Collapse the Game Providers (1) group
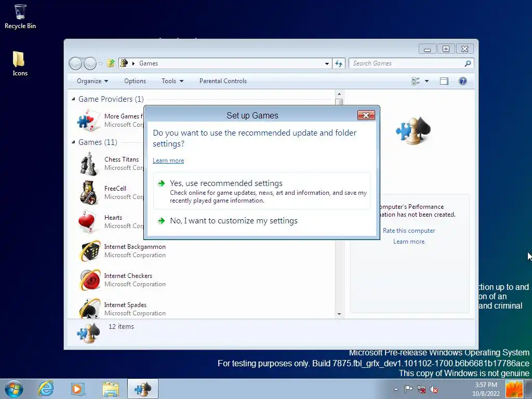Image resolution: width=532 pixels, height=399 pixels. pyautogui.click(x=74, y=99)
